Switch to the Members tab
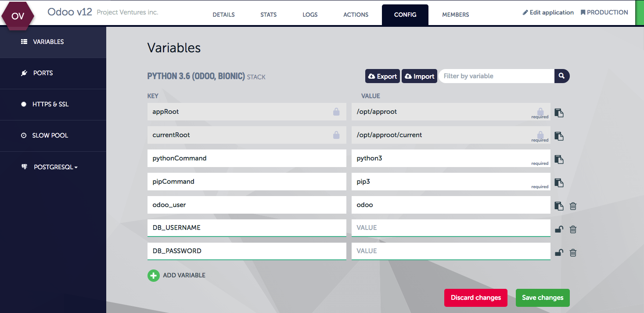 coord(455,15)
